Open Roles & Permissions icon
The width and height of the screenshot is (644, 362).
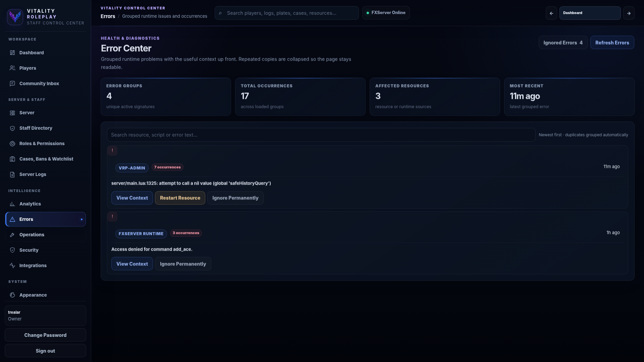point(12,143)
